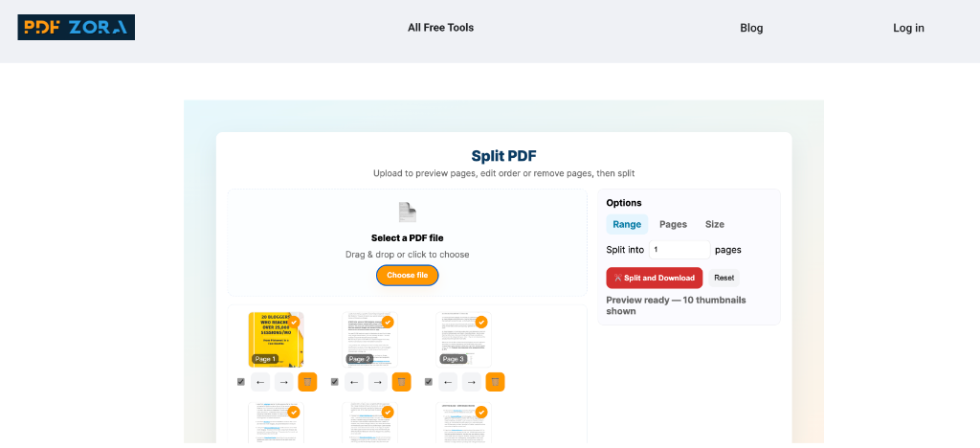Image resolution: width=980 pixels, height=448 pixels.
Task: Open the Log in page
Action: (x=908, y=28)
